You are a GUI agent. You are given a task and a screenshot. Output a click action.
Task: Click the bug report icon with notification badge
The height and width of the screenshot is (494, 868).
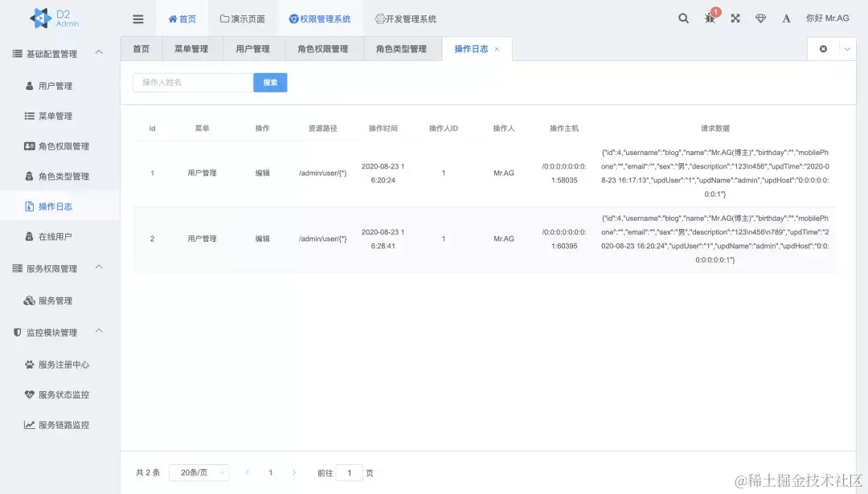pos(709,19)
